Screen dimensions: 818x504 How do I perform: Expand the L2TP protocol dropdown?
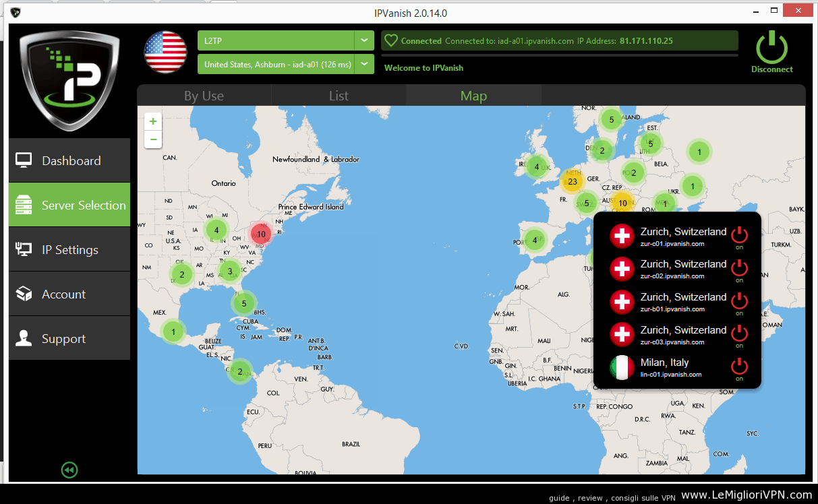[364, 40]
